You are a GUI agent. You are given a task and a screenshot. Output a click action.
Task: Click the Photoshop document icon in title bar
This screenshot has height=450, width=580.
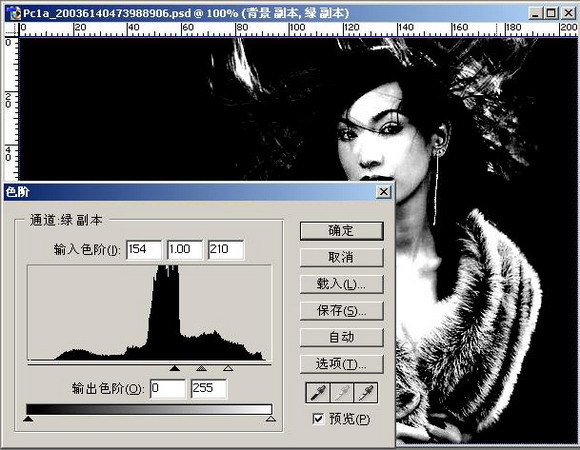click(x=13, y=13)
